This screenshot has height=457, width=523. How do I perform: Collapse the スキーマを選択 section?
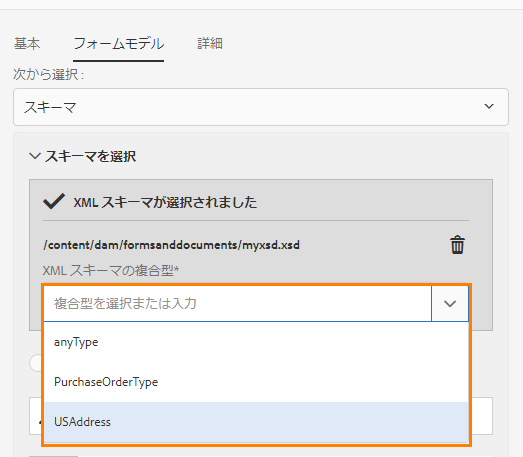click(35, 156)
